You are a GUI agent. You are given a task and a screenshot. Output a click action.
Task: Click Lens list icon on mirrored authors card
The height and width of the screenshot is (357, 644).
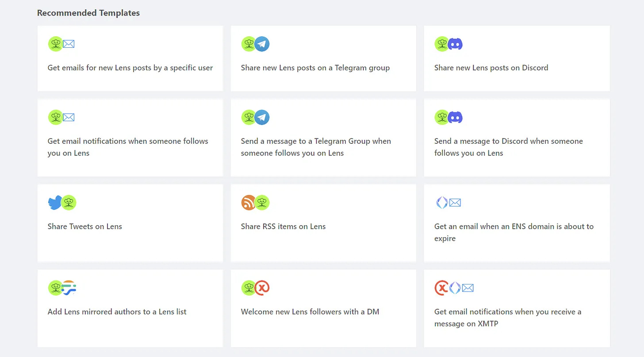pos(69,288)
